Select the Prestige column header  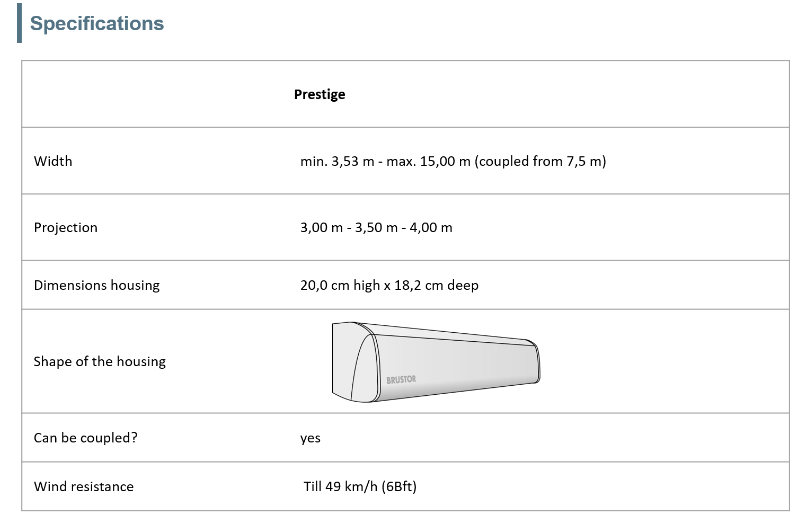[320, 94]
